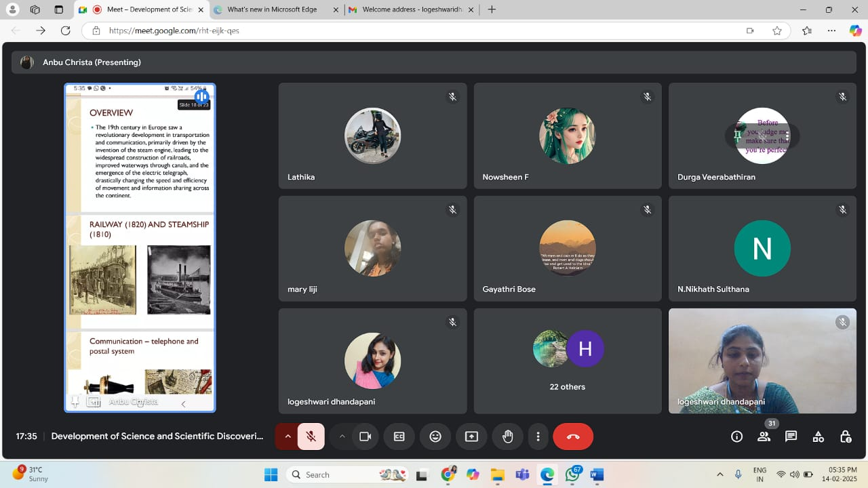
Task: Open meeting details info icon
Action: click(736, 436)
